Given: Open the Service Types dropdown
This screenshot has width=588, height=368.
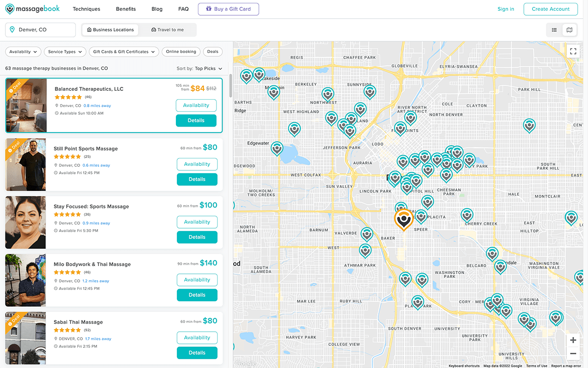Looking at the screenshot, I should pos(65,52).
